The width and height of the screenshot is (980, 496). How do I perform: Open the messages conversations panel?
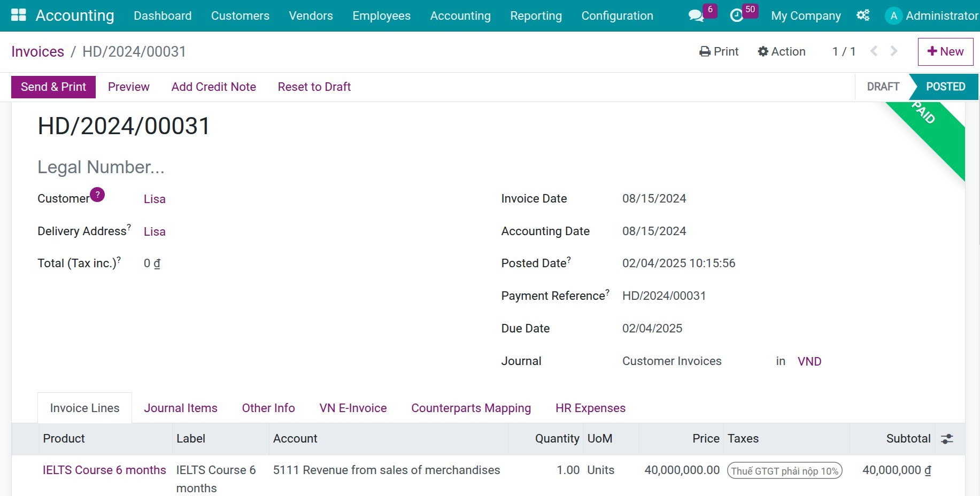[x=695, y=15]
